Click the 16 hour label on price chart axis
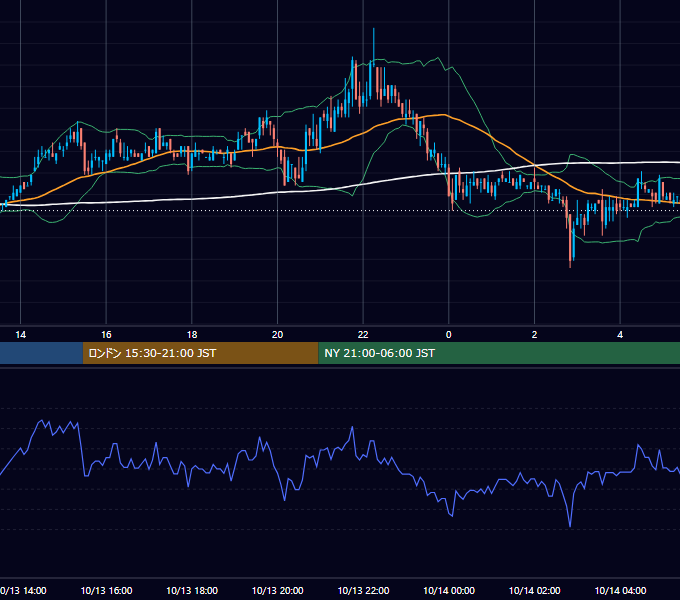The width and height of the screenshot is (680, 600). (106, 335)
